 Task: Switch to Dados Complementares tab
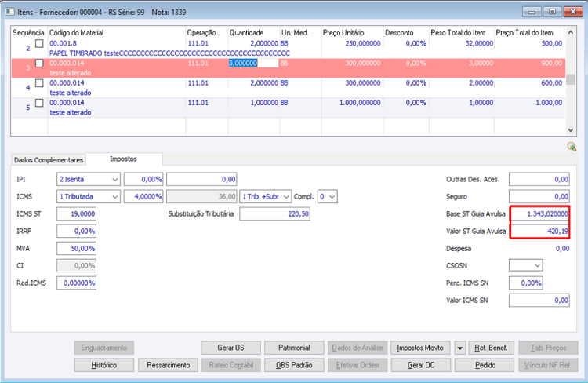(x=49, y=160)
